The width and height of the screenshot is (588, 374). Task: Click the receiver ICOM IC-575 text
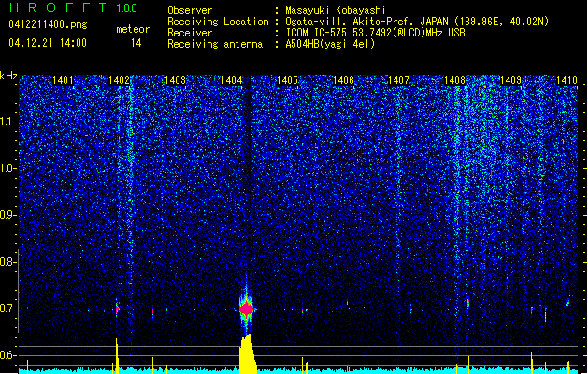pos(317,33)
